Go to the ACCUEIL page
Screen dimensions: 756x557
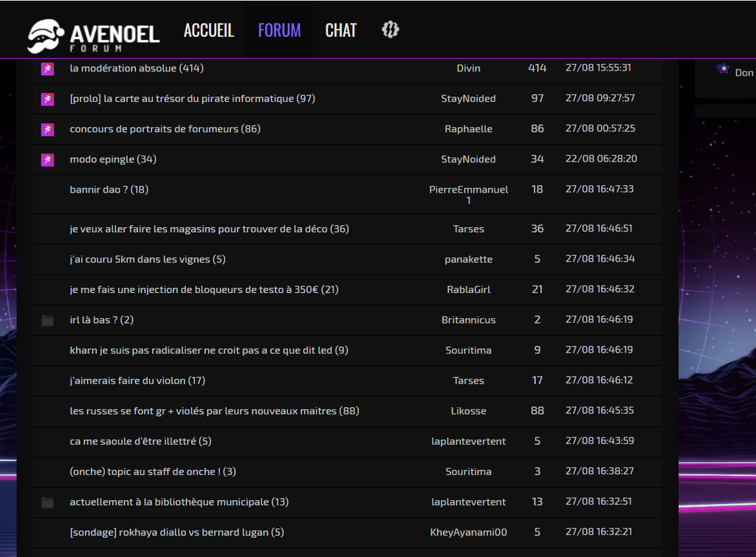click(x=208, y=30)
